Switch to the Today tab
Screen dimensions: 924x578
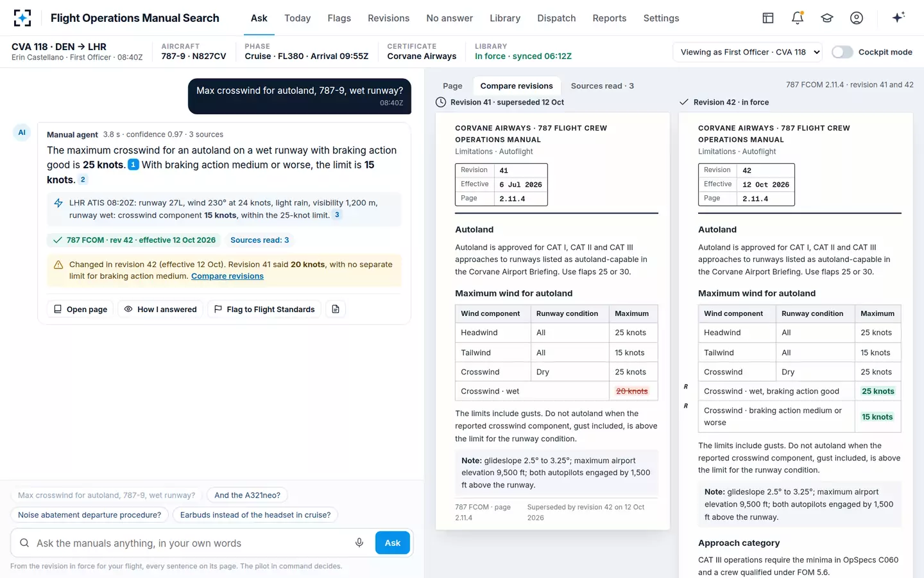click(x=297, y=18)
